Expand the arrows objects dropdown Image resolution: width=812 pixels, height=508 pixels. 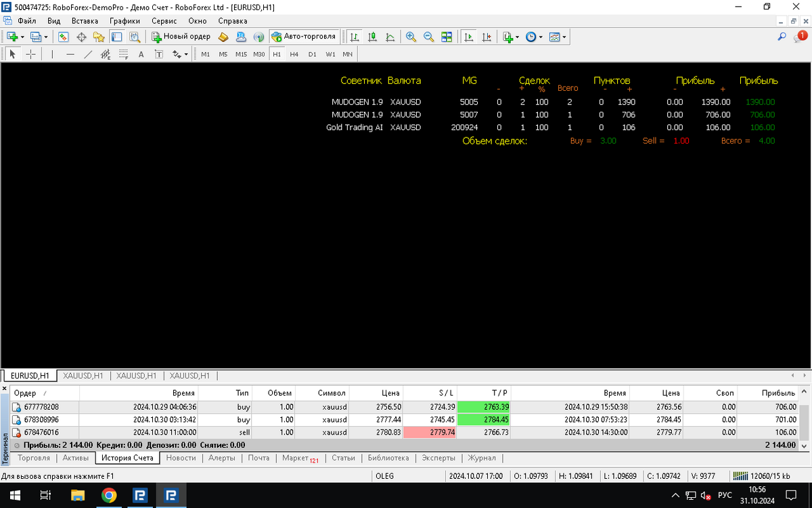click(x=186, y=54)
